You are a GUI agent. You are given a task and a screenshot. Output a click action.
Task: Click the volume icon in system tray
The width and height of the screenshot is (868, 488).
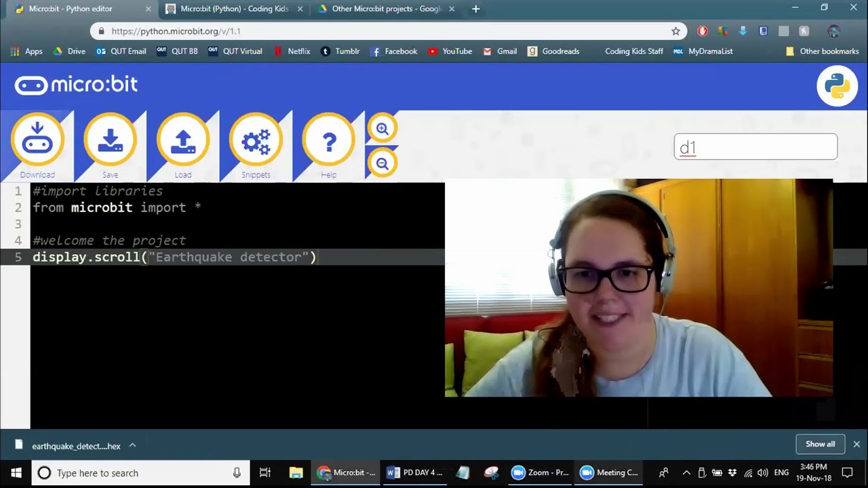762,472
